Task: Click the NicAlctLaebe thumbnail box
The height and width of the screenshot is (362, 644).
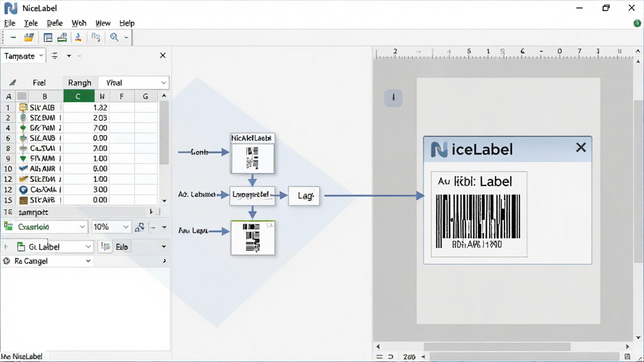Action: (x=252, y=153)
